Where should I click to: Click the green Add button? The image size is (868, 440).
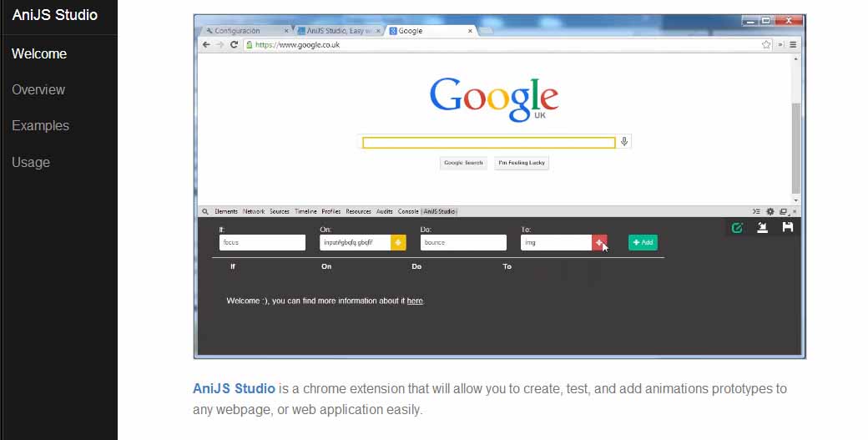[x=643, y=242]
